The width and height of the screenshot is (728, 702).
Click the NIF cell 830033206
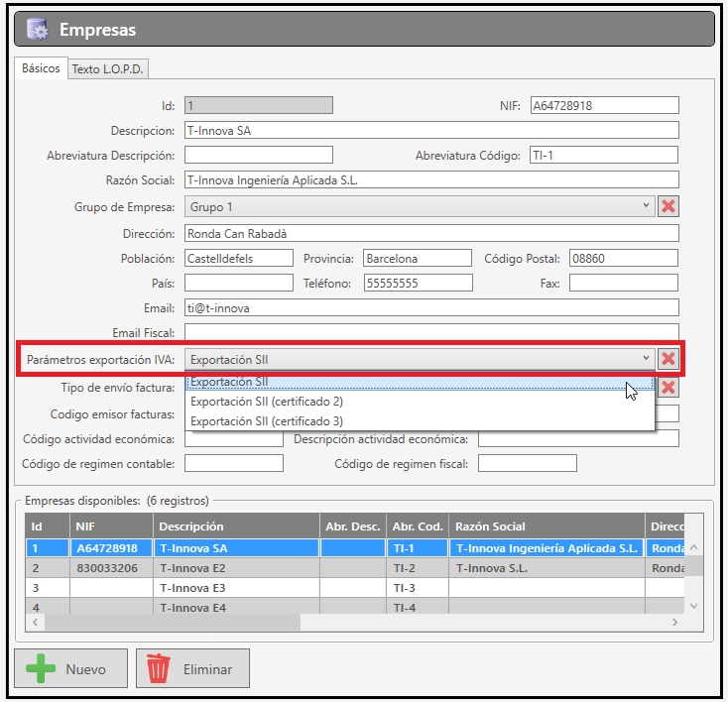point(111,568)
